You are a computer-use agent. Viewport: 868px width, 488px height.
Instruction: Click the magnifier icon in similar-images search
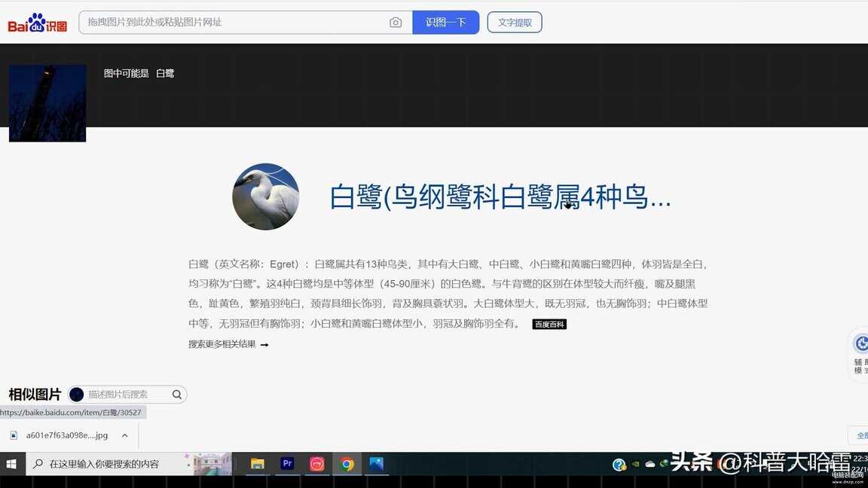(177, 395)
